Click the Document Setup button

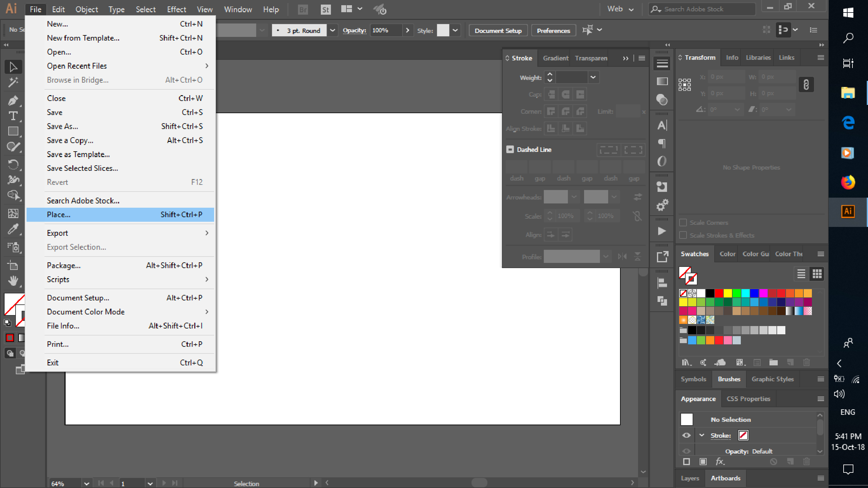pos(498,31)
